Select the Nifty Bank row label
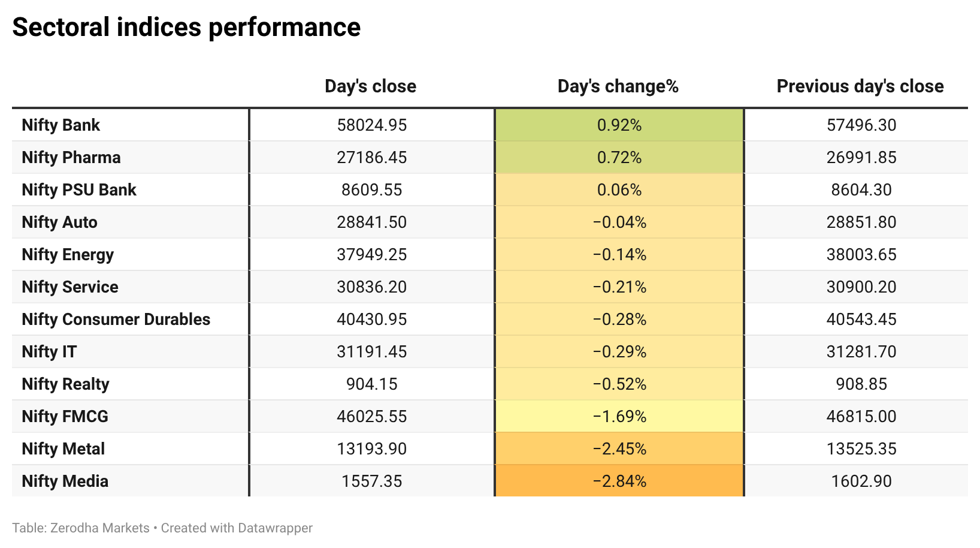The width and height of the screenshot is (980, 548). [61, 125]
